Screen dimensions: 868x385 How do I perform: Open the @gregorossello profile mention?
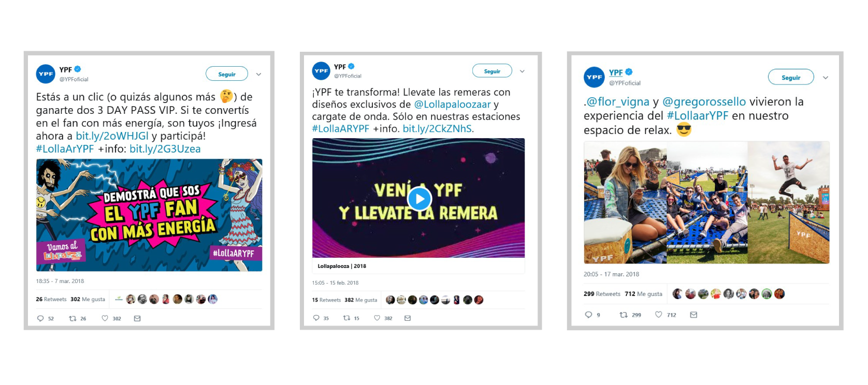pyautogui.click(x=704, y=101)
